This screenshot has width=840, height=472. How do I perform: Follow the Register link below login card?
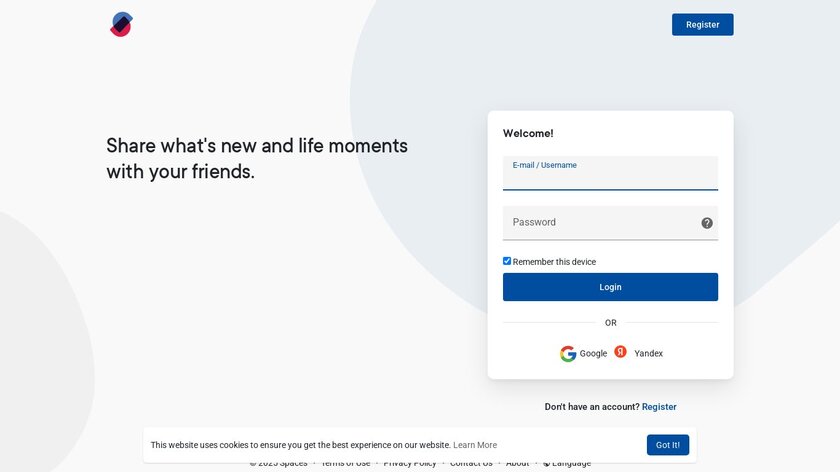coord(659,407)
